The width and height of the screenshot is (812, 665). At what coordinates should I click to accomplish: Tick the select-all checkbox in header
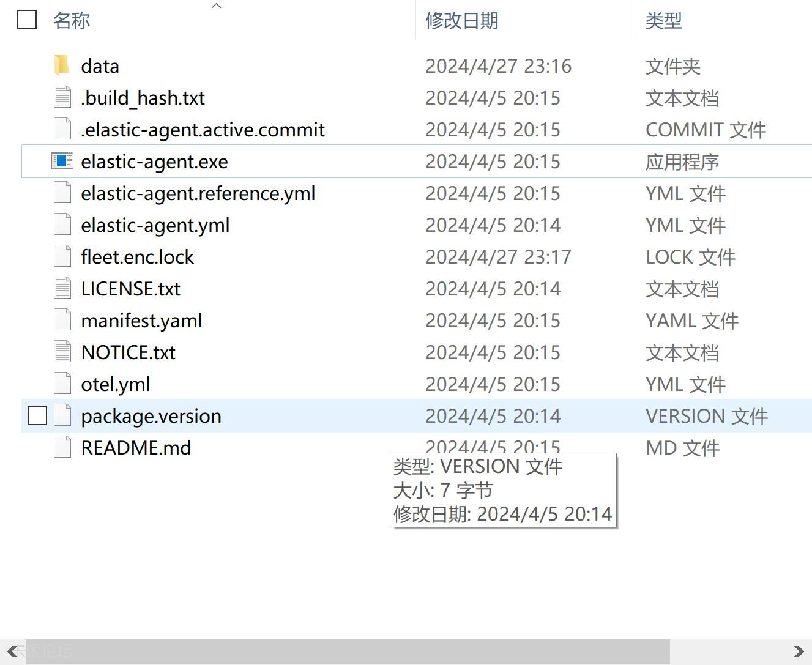click(27, 20)
